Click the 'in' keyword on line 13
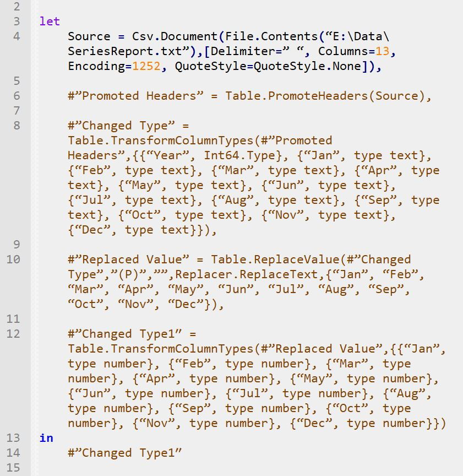This screenshot has height=476, width=463. (46, 438)
